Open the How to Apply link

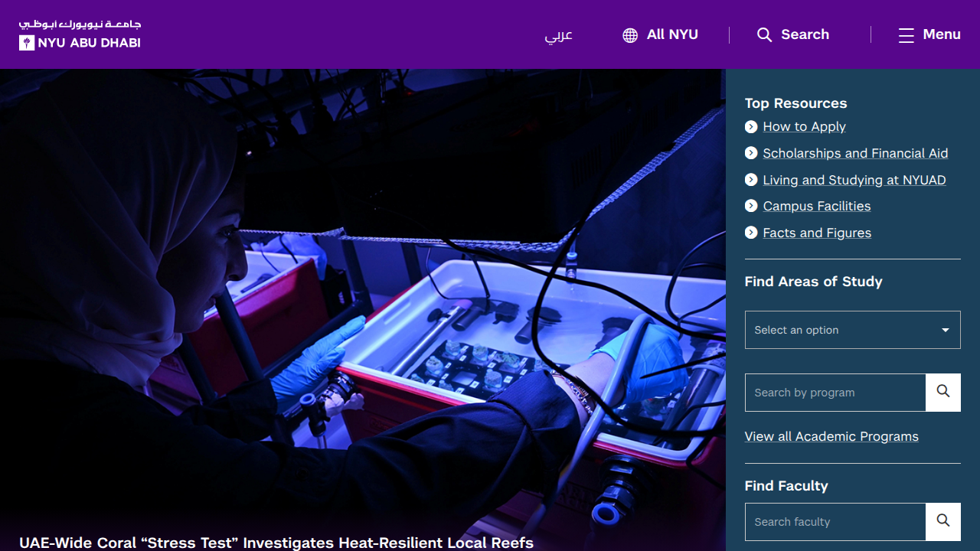tap(804, 127)
